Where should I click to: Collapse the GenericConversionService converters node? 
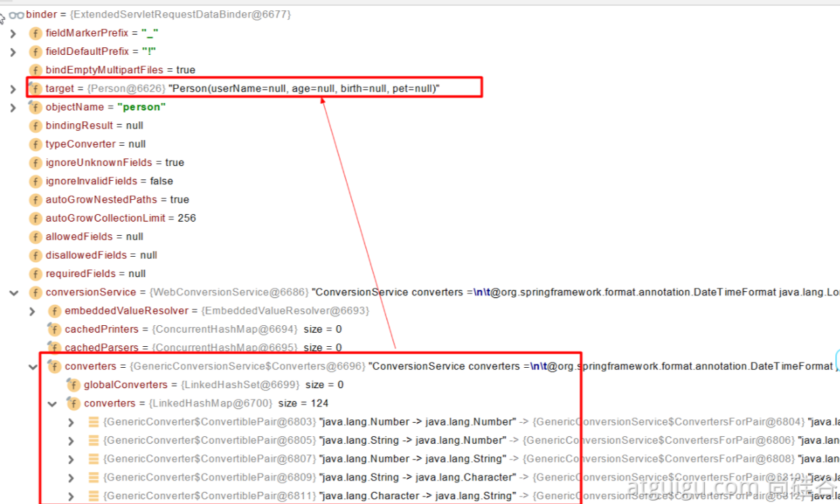[x=32, y=366]
